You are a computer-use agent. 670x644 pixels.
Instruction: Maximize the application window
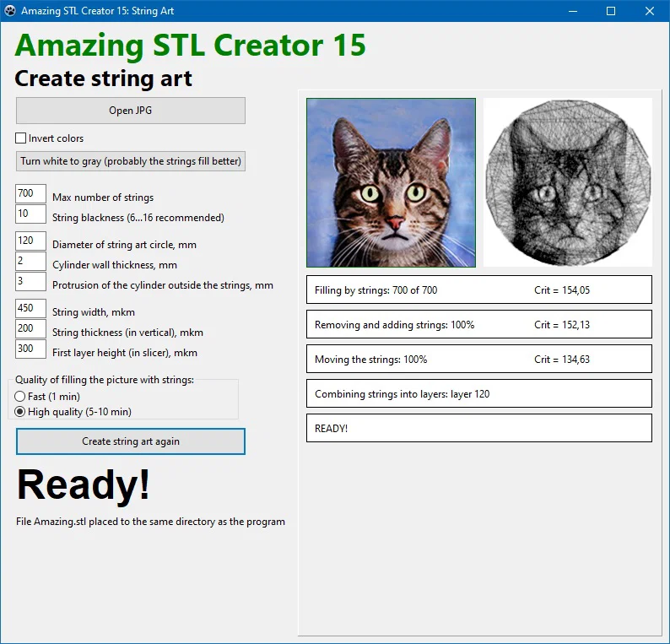tap(611, 11)
